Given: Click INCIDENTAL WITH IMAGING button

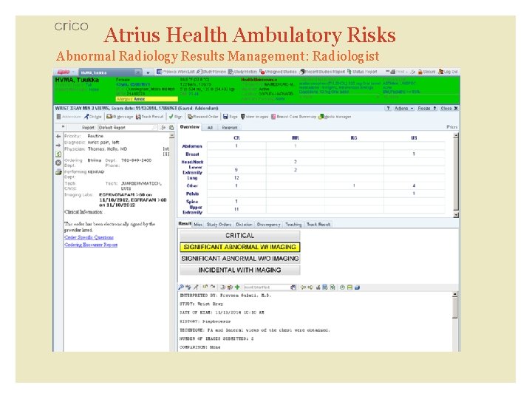Looking at the screenshot, I should pyautogui.click(x=239, y=270).
